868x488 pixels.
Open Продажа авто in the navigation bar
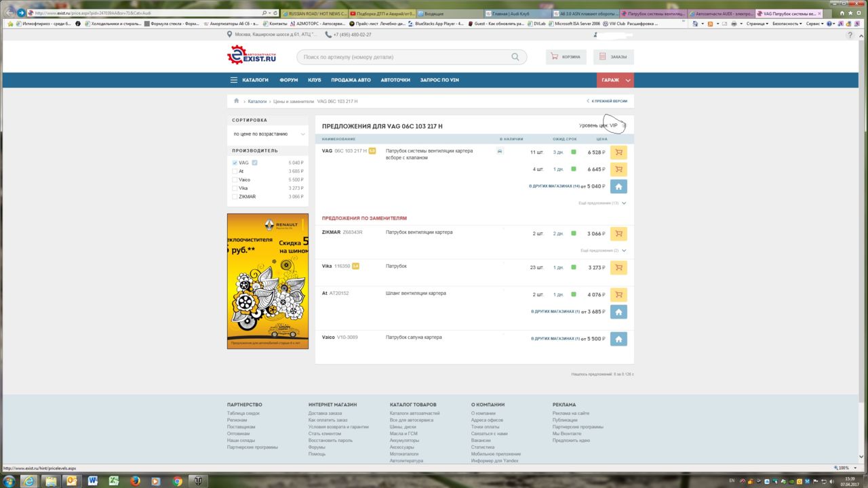pos(351,80)
